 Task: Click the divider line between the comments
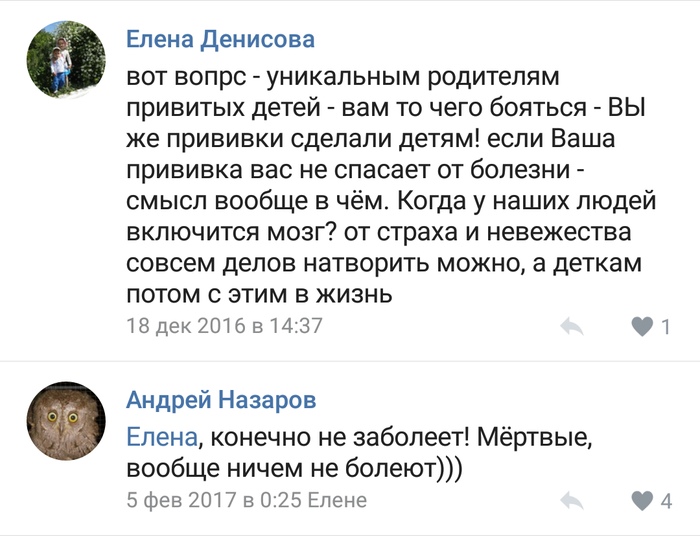click(x=350, y=361)
